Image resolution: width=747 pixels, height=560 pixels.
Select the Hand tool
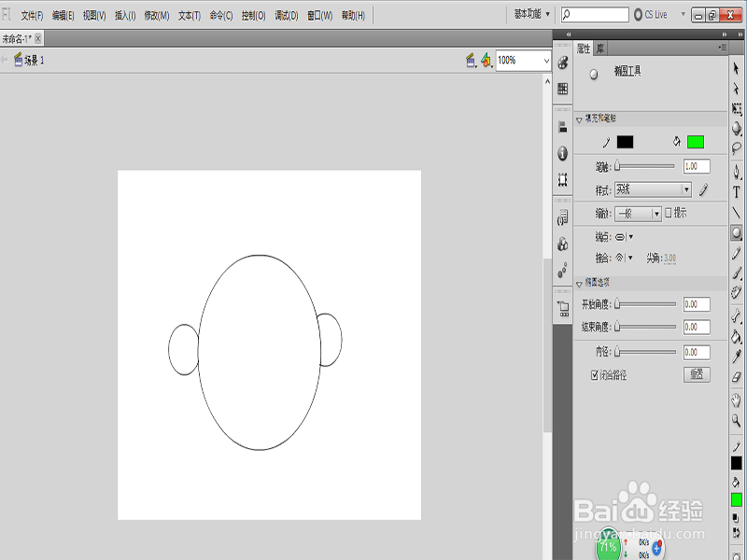tap(737, 400)
